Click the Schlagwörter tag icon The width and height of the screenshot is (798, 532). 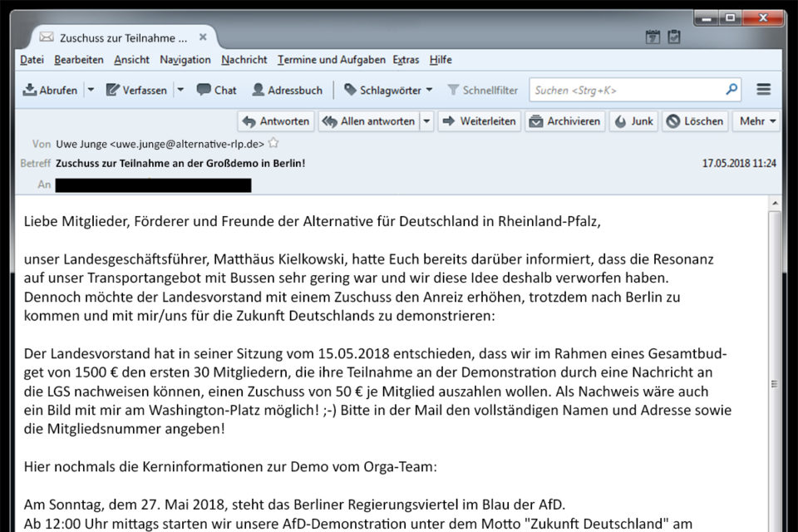[x=350, y=90]
